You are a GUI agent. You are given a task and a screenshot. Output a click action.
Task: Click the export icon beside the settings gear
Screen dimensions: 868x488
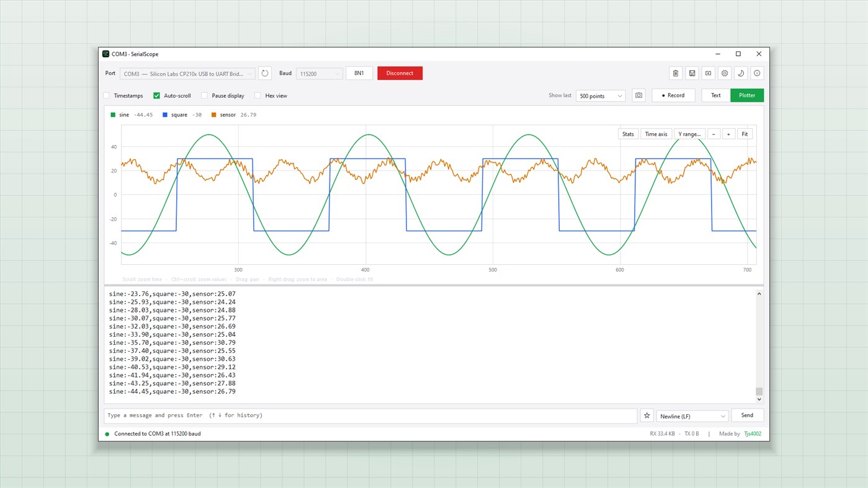tap(708, 73)
